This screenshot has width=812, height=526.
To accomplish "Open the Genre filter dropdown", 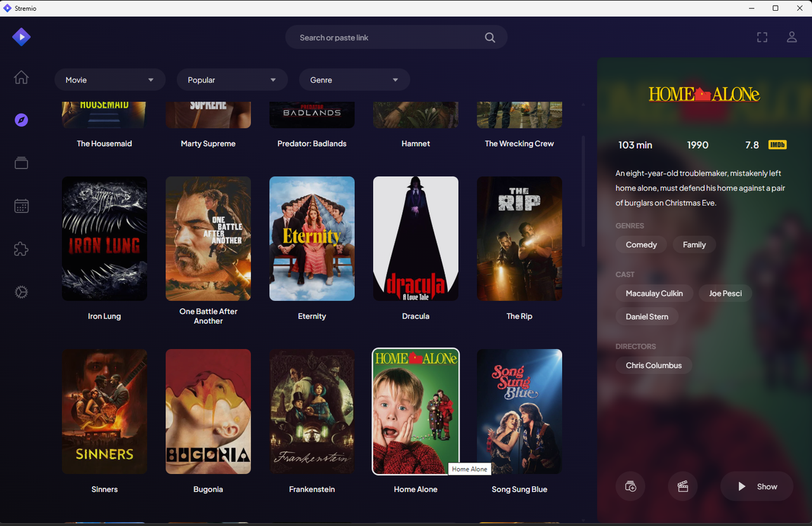I will [355, 80].
